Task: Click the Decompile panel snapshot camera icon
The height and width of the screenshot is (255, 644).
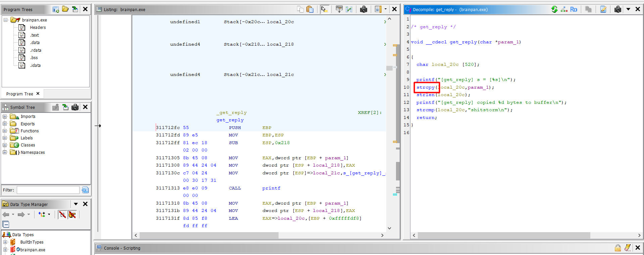Action: coord(617,9)
